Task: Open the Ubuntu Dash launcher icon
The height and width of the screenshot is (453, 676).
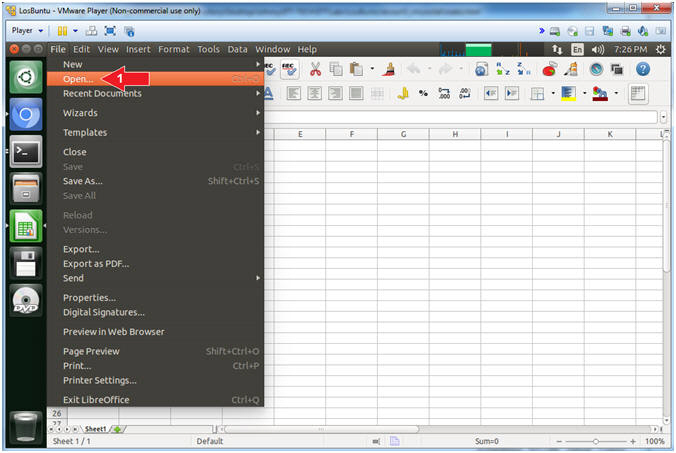Action: (26, 77)
